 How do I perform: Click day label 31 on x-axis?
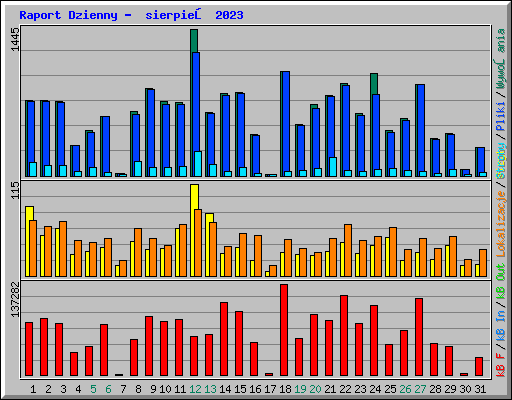coord(480,389)
